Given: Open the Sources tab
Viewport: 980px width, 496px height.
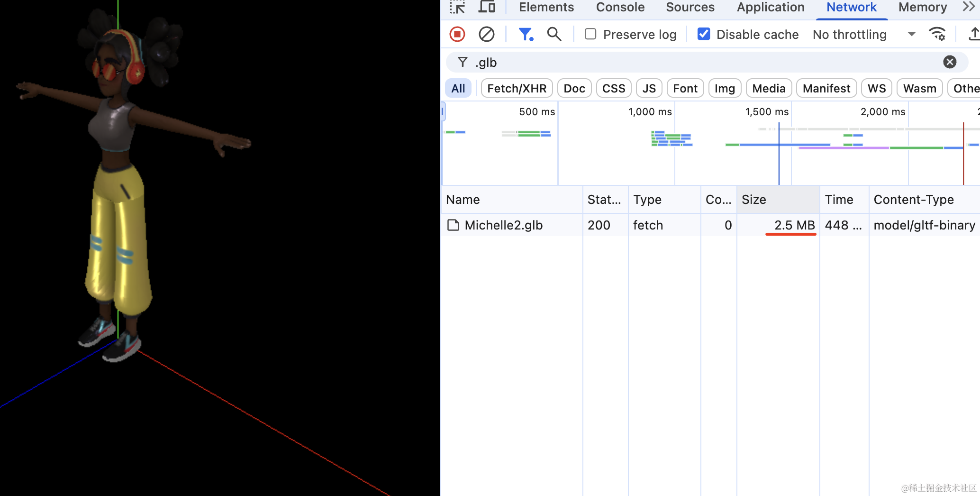Looking at the screenshot, I should coord(690,7).
